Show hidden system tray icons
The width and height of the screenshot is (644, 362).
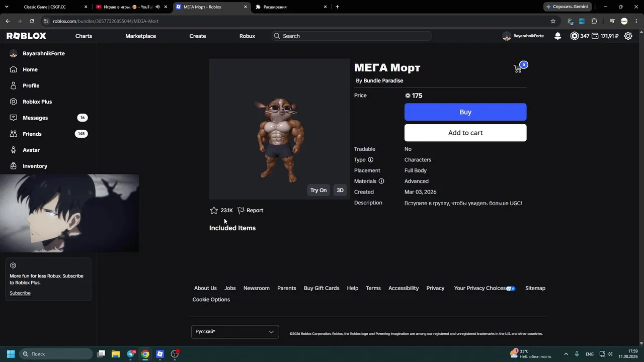click(x=566, y=354)
